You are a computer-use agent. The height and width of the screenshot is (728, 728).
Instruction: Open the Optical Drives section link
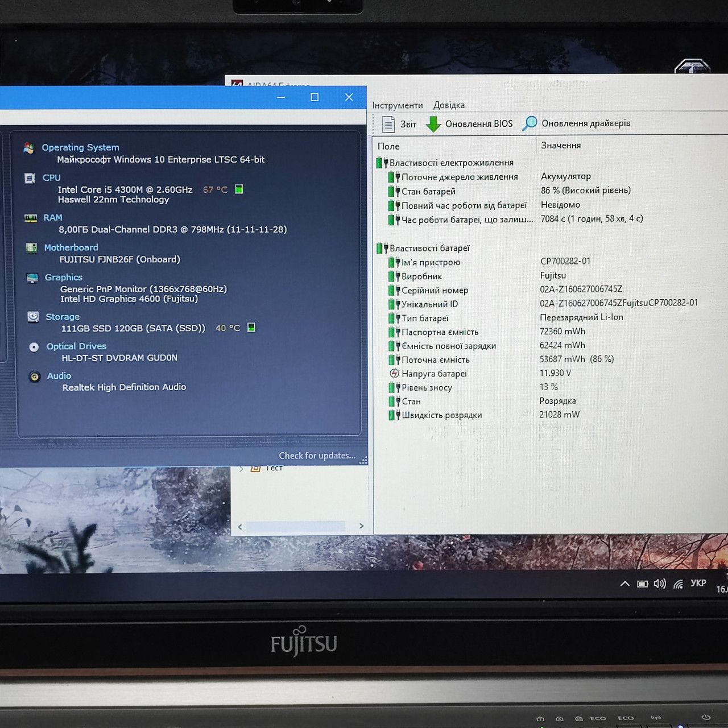[x=76, y=346]
